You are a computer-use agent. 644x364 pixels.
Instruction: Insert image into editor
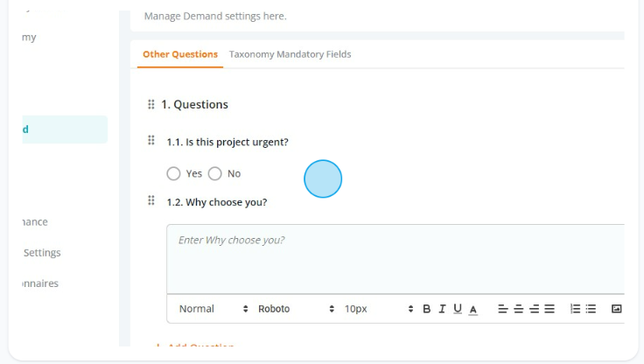pos(617,309)
